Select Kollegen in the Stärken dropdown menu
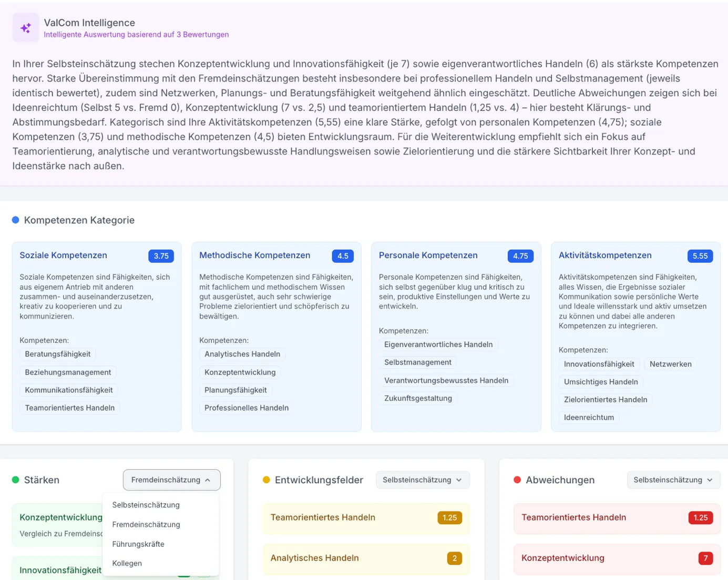728x580 pixels. tap(127, 563)
